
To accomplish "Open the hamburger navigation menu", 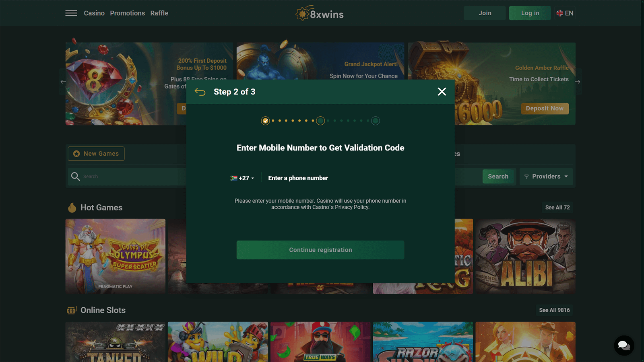I will (x=71, y=13).
